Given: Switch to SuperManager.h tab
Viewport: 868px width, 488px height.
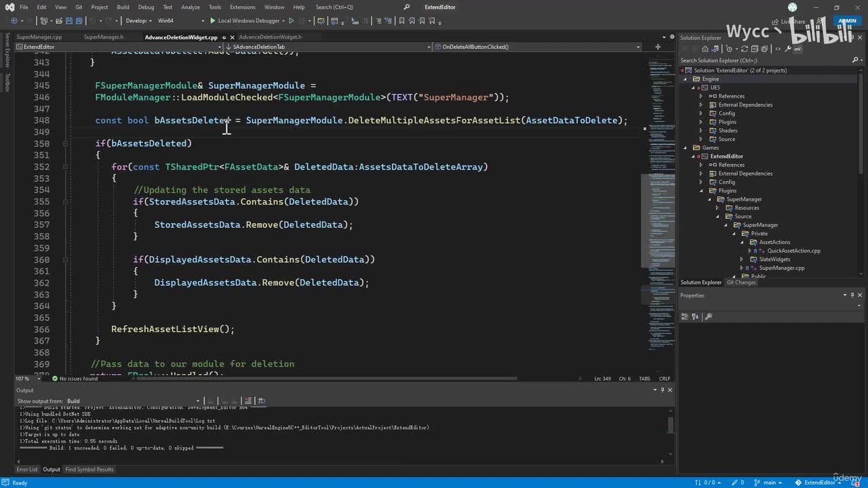Looking at the screenshot, I should pos(104,37).
